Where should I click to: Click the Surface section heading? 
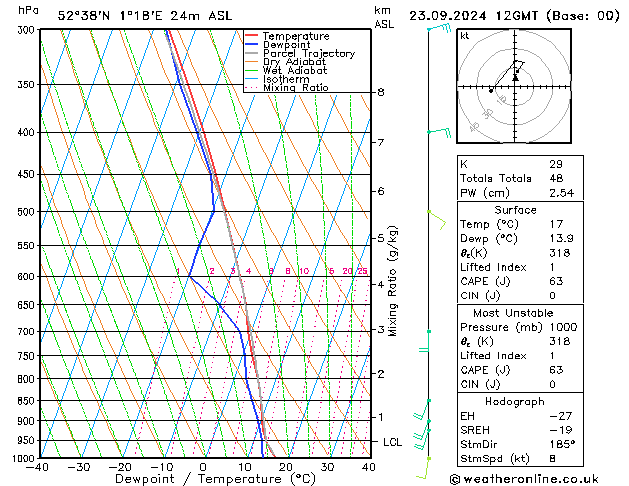[x=515, y=210]
